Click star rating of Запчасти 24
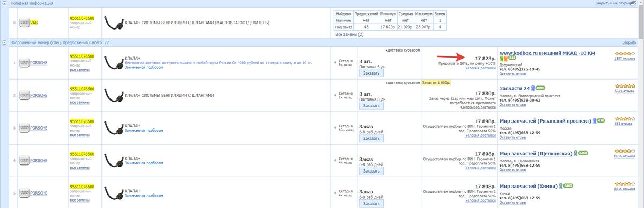The image size is (644, 208). tap(625, 86)
